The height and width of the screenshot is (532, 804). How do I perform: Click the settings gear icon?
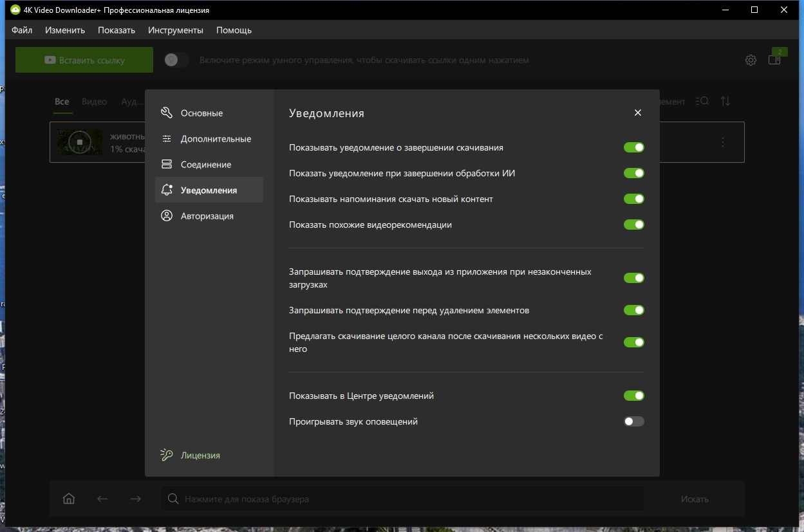click(751, 60)
